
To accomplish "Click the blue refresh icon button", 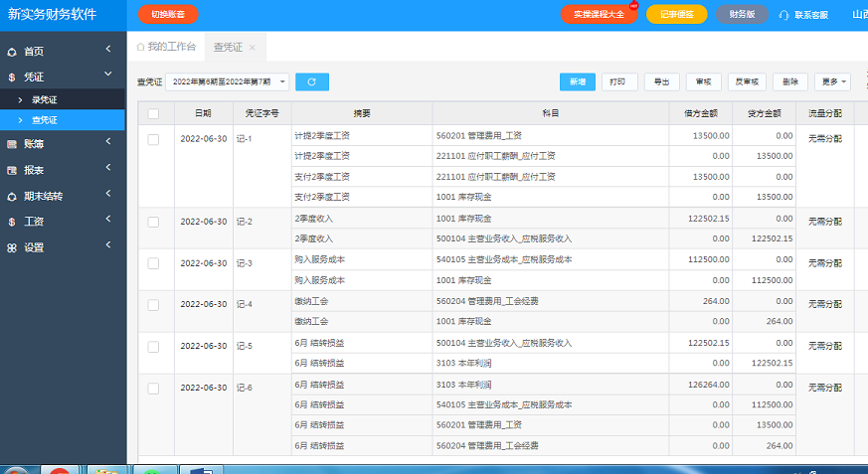I will [312, 81].
